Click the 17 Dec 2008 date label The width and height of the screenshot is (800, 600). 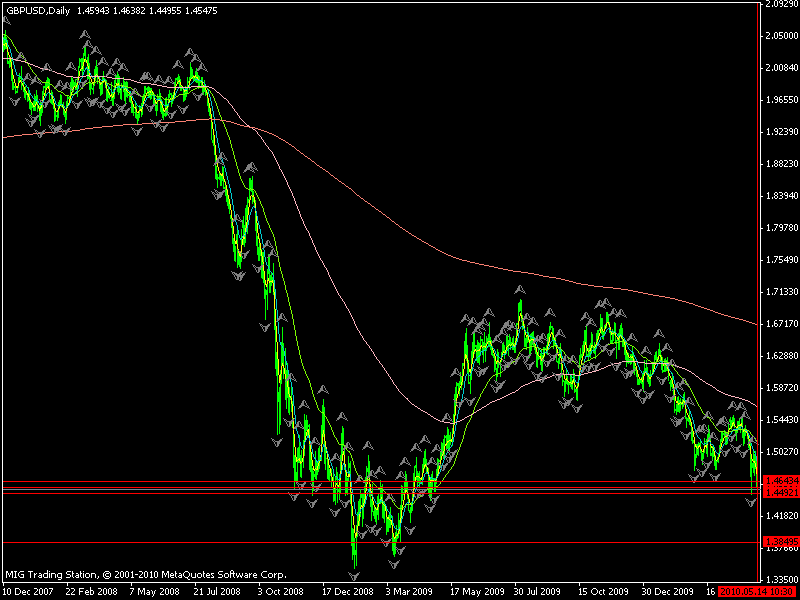[343, 591]
